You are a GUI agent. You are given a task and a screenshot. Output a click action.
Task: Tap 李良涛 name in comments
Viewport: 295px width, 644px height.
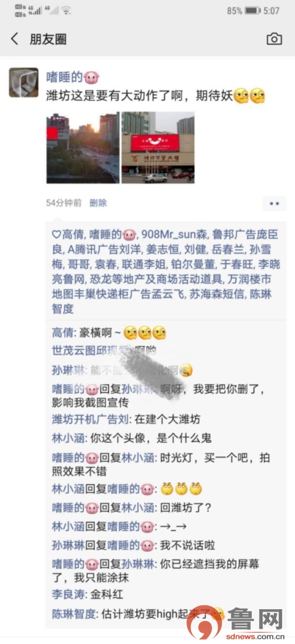(x=68, y=594)
